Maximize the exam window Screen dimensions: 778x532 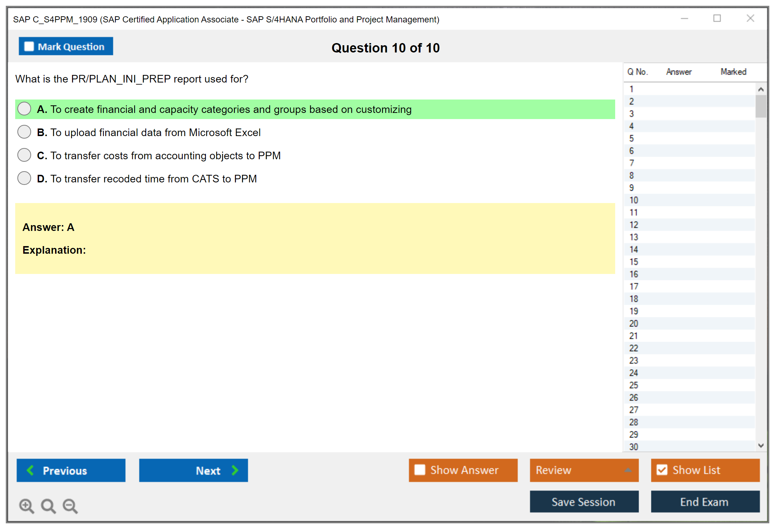[x=717, y=18]
